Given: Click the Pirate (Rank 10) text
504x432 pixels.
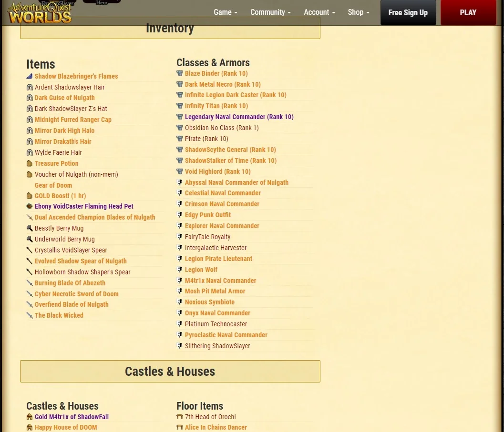Looking at the screenshot, I should pos(206,139).
